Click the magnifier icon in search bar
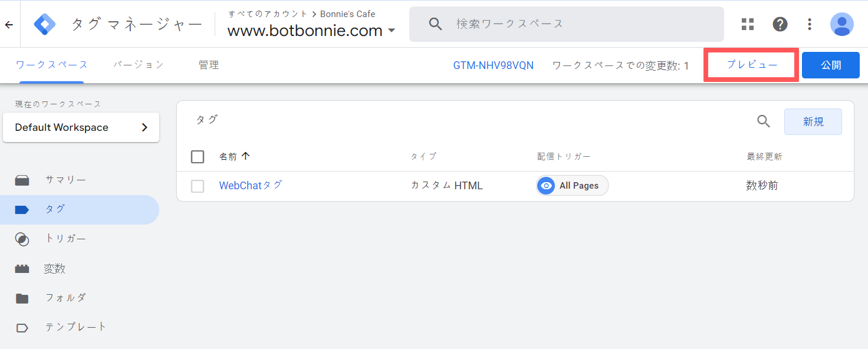This screenshot has width=868, height=349. [x=436, y=24]
